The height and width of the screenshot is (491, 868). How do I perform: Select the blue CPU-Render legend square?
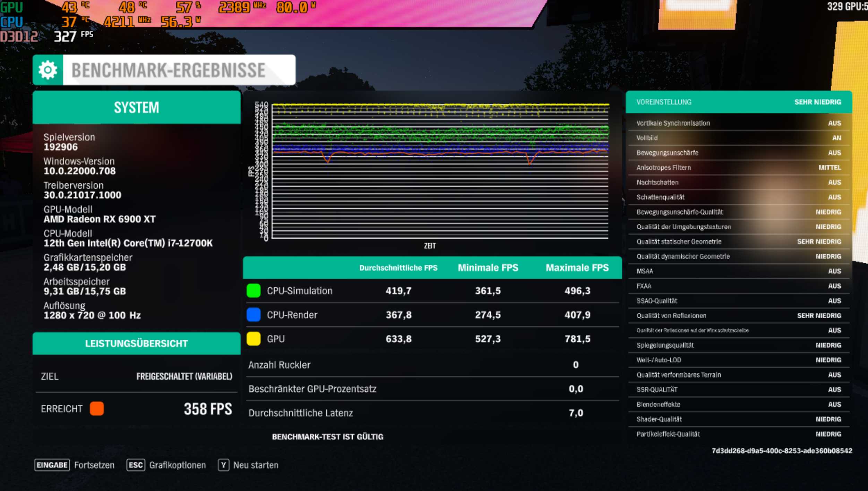coord(253,315)
